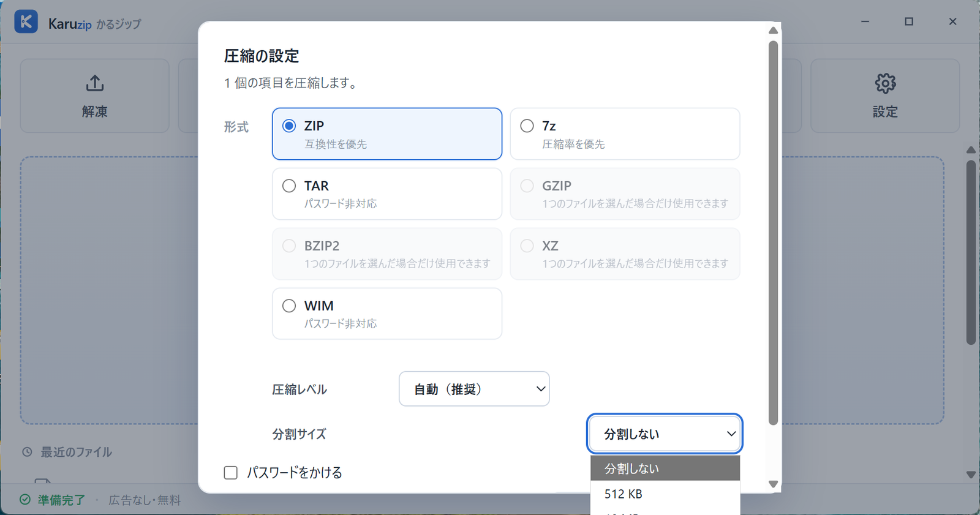Choose 分割しない in the split size list
980x515 pixels.
[x=665, y=468]
